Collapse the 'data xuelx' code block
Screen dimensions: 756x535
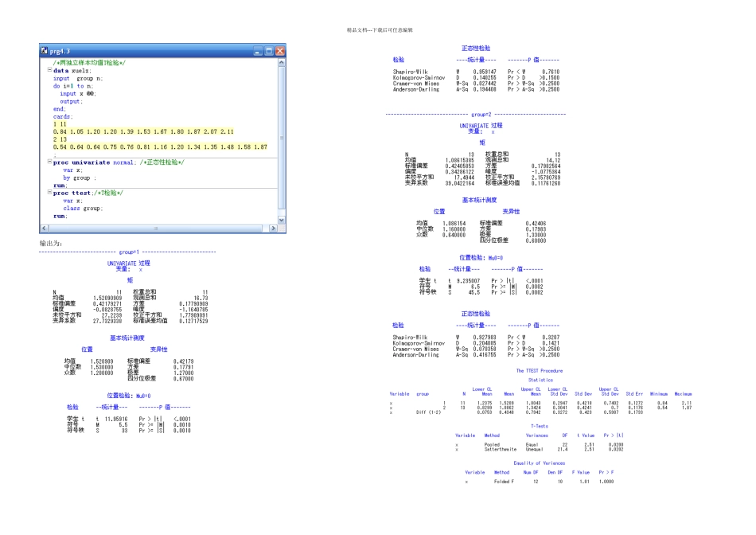click(49, 70)
